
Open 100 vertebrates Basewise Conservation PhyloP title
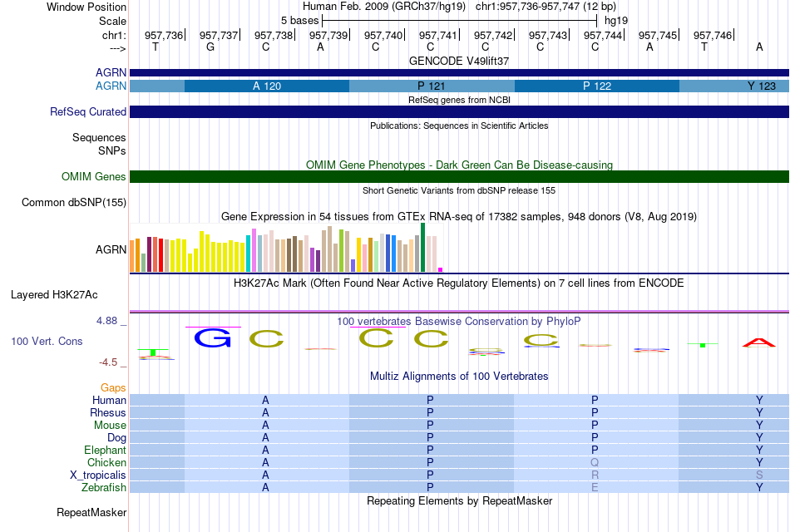tap(459, 322)
